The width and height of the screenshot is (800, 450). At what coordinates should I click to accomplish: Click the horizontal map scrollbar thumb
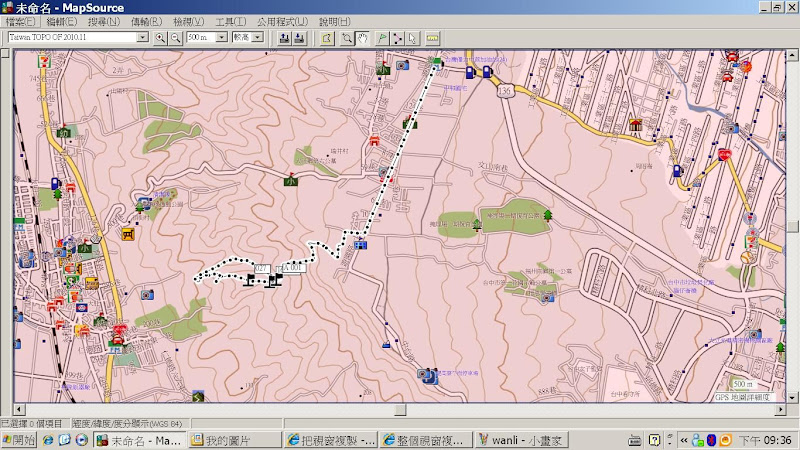(x=401, y=410)
